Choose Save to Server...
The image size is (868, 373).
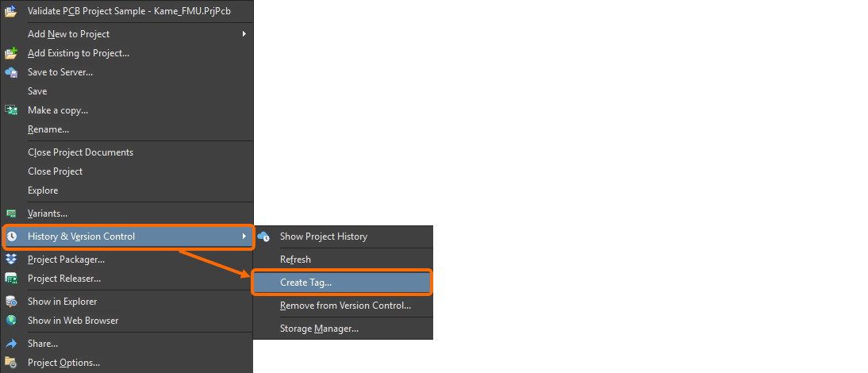coord(127,72)
